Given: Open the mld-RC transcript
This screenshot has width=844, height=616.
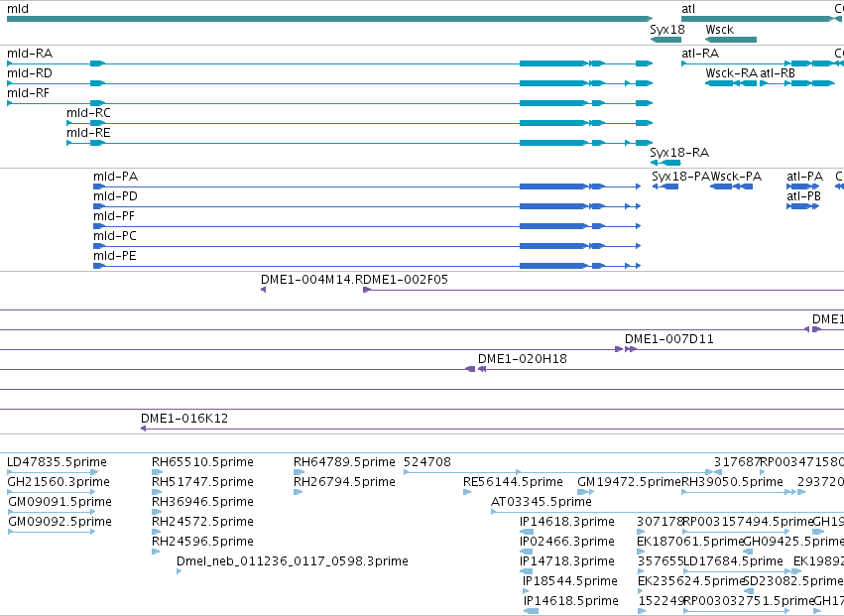Looking at the screenshot, I should (x=360, y=123).
